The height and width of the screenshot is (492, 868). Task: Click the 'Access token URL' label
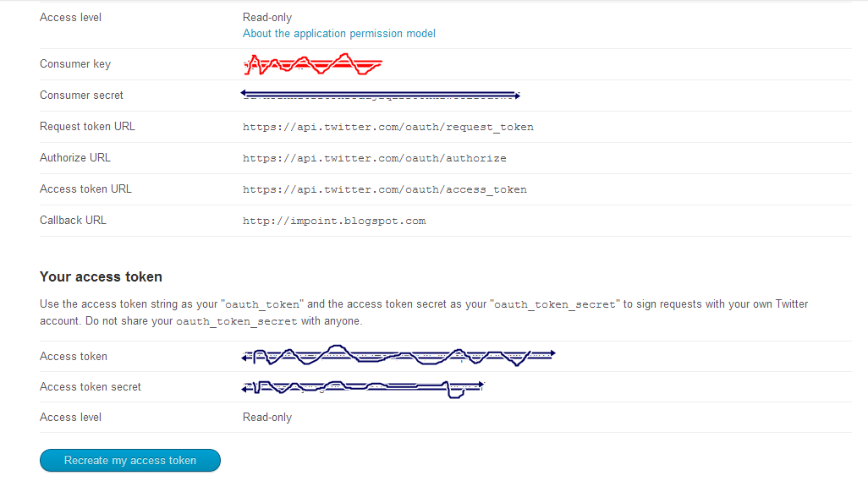coord(85,189)
